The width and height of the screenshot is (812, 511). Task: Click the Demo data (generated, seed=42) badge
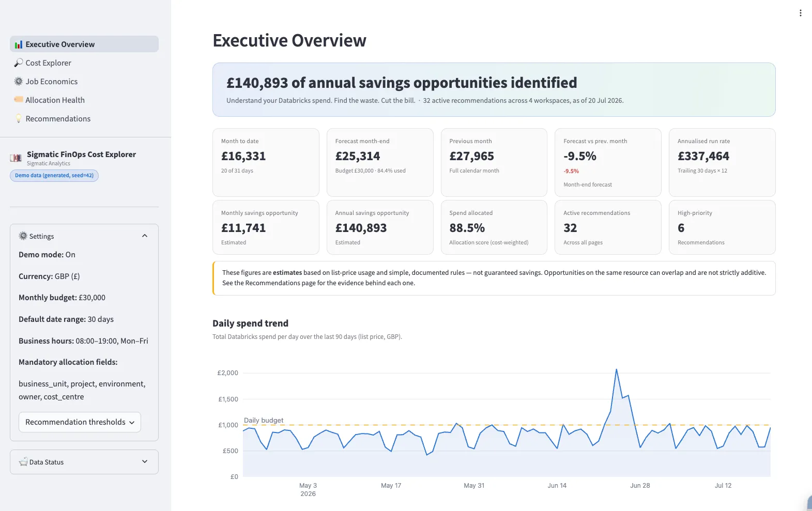point(54,176)
